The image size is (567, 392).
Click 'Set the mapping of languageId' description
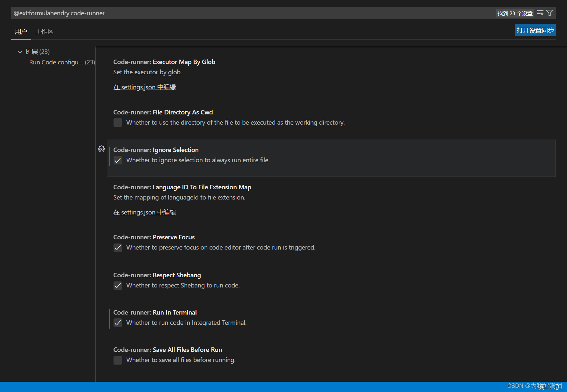tap(179, 197)
